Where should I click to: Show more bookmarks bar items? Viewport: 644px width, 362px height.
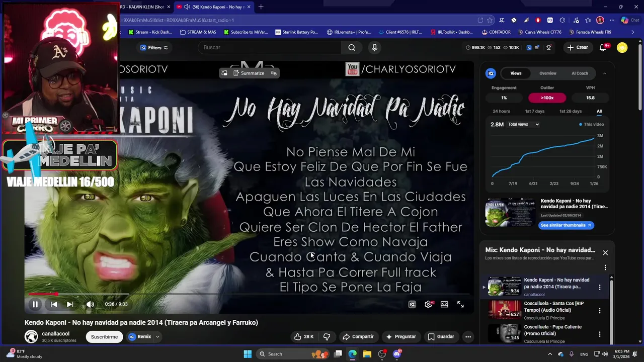[x=633, y=32]
